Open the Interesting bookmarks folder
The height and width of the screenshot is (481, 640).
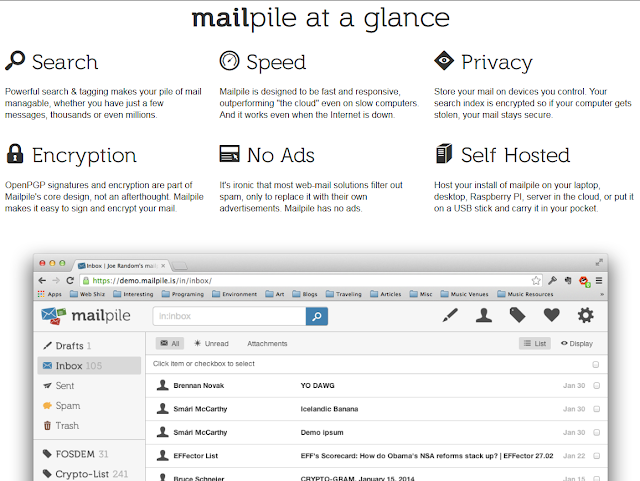click(x=133, y=294)
